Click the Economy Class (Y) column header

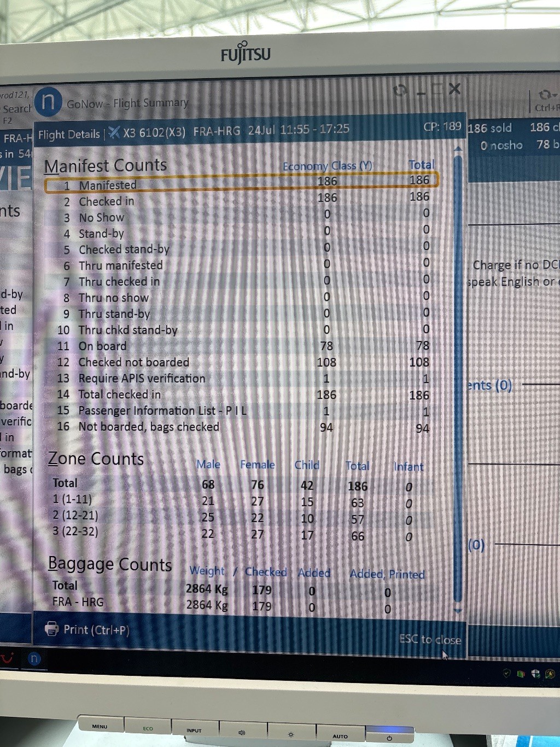[x=327, y=166]
